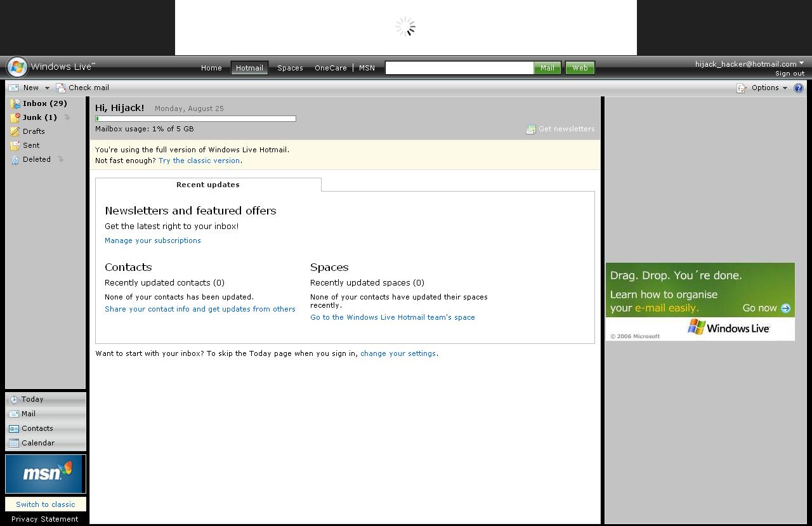Click the Get newsletters icon

point(531,129)
